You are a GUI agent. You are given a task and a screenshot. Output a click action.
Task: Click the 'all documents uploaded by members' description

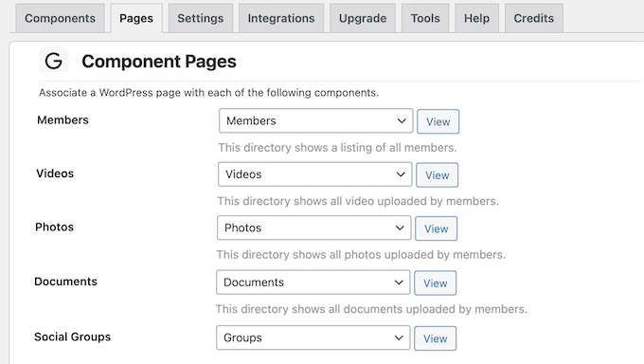pos(371,309)
